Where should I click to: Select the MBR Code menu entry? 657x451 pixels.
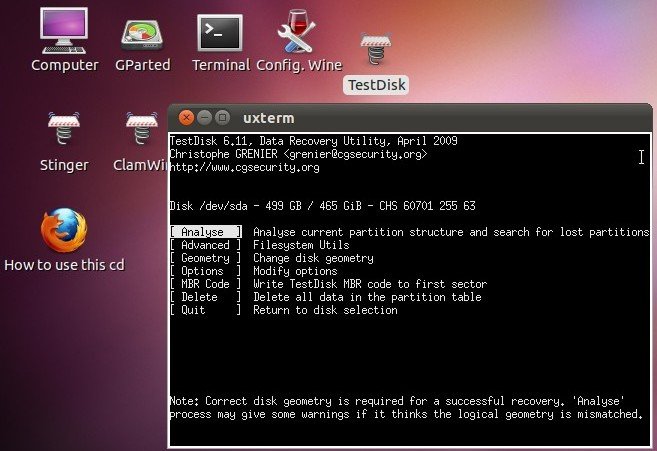pos(206,284)
